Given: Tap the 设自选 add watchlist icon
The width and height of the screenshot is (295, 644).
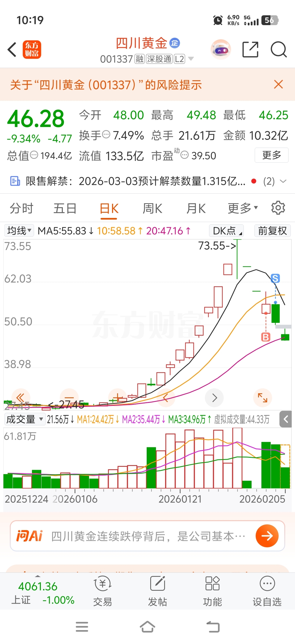Looking at the screenshot, I should (x=267, y=591).
